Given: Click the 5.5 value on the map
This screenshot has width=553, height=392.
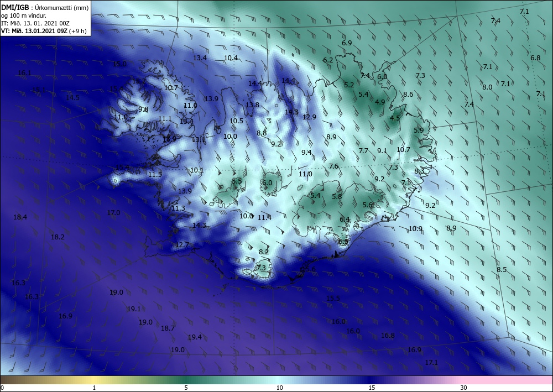Looking at the screenshot, I should tap(237, 181).
